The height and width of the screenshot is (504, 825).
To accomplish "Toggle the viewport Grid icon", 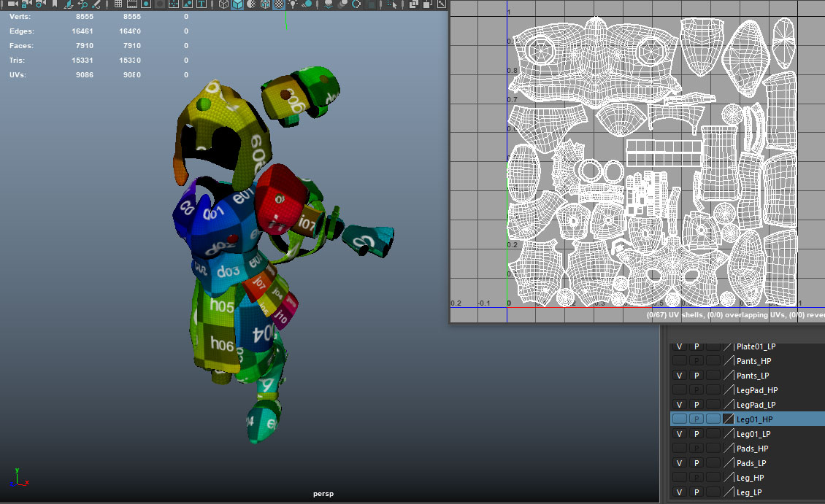I will click(x=118, y=4).
